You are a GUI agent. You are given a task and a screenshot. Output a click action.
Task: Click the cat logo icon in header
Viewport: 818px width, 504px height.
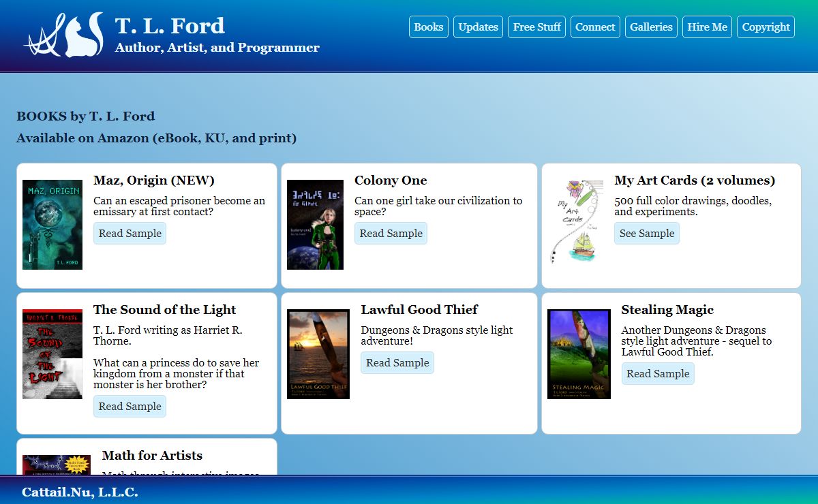63,35
